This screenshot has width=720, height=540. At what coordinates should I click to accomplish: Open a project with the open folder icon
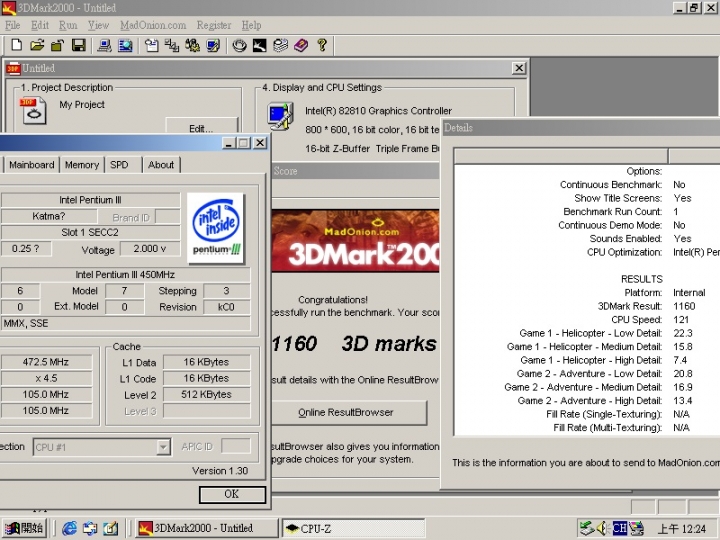[37, 45]
